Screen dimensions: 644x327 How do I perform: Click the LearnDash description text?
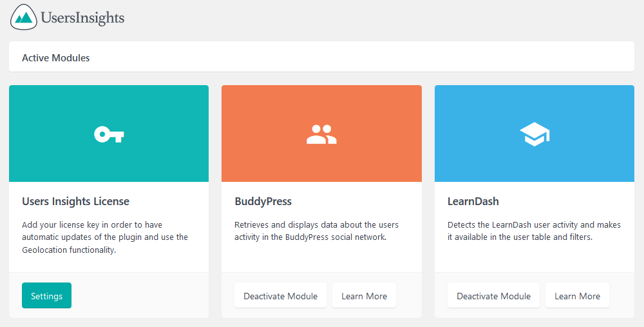tap(534, 231)
